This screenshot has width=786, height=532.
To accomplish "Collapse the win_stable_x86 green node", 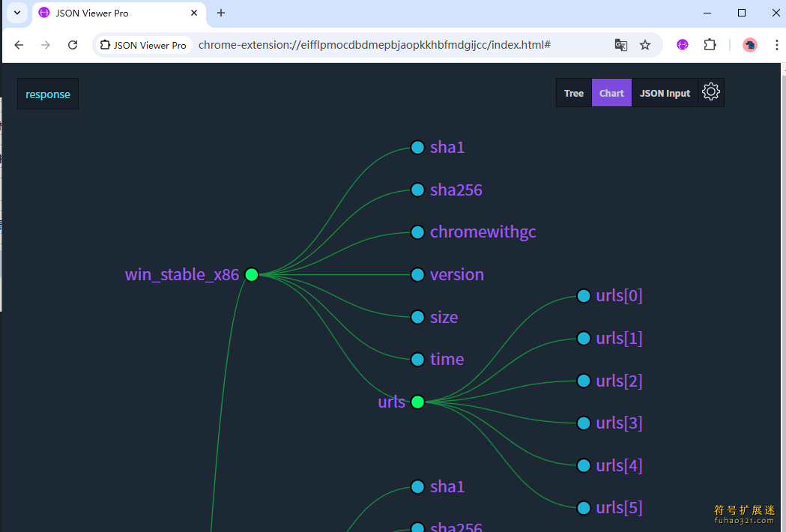I will tap(252, 275).
